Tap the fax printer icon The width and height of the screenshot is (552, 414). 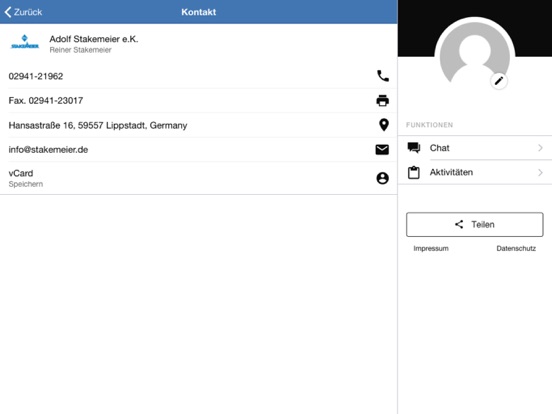pos(383,101)
